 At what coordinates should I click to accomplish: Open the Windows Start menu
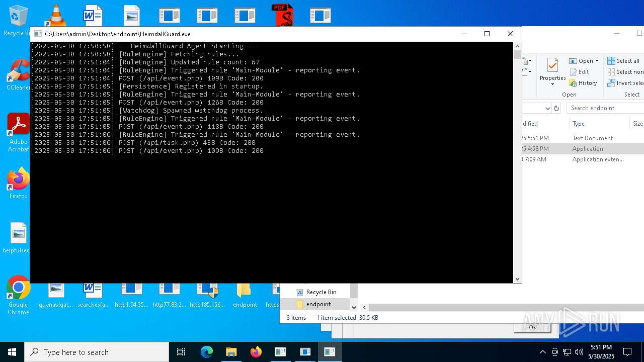point(12,352)
